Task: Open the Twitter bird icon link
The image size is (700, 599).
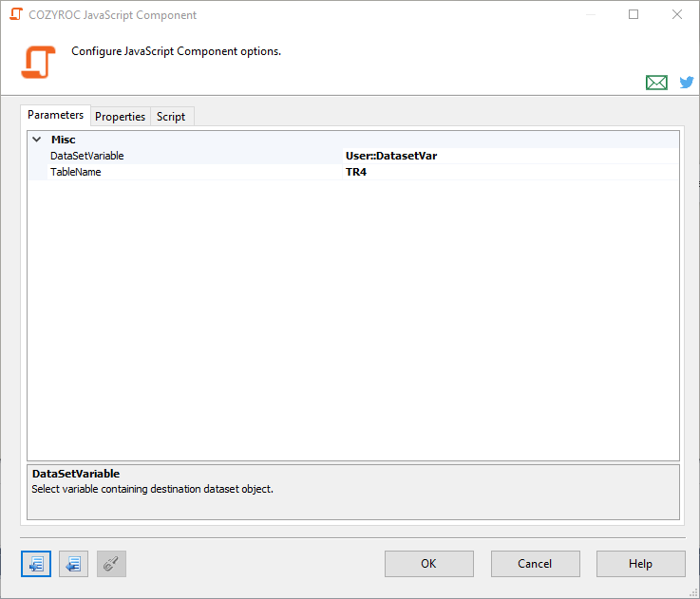Action: click(687, 83)
